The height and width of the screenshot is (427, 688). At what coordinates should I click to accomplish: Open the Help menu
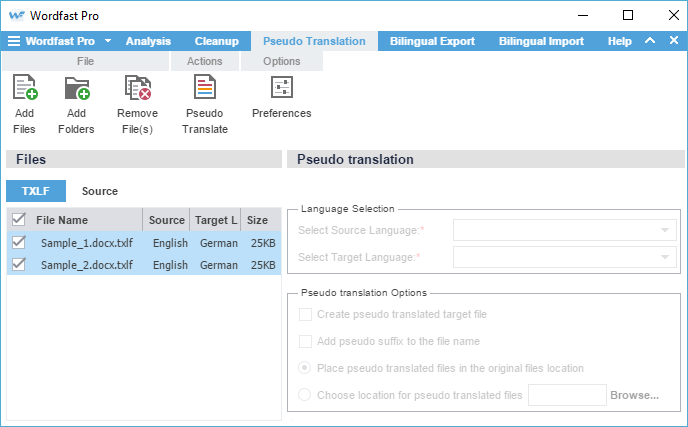pos(619,41)
